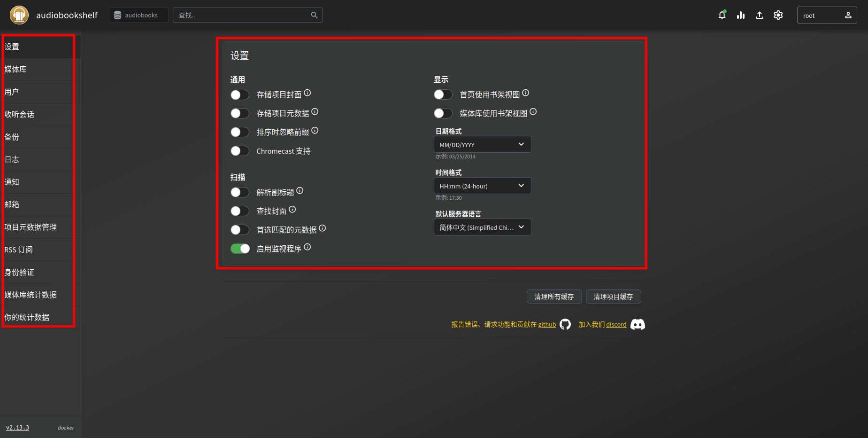Viewport: 868px width, 438px height.
Task: Show info for 存储项目封面
Action: (x=307, y=93)
